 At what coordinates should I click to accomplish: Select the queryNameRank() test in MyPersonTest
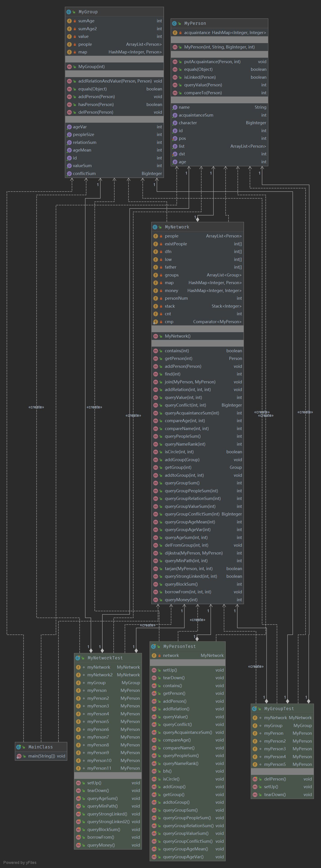tap(187, 764)
